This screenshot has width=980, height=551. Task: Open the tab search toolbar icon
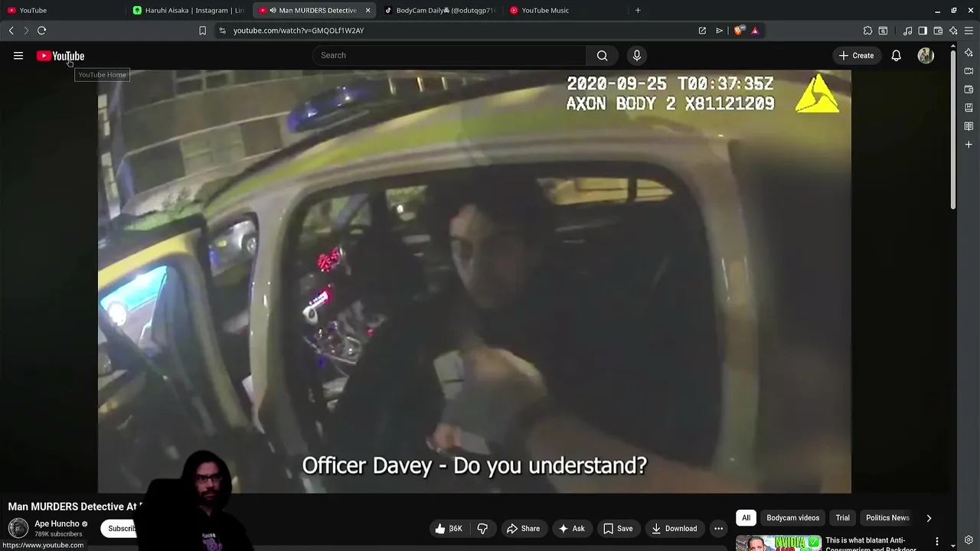click(883, 31)
